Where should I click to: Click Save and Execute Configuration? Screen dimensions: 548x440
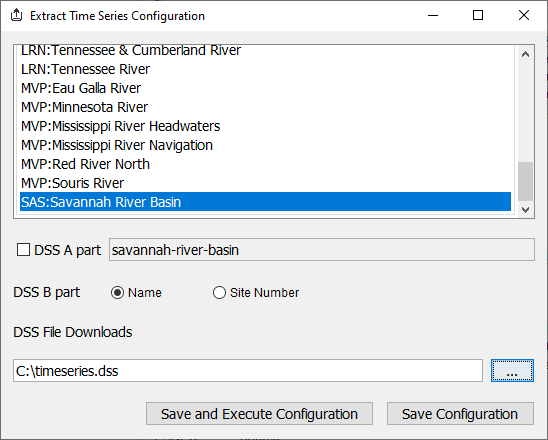259,414
